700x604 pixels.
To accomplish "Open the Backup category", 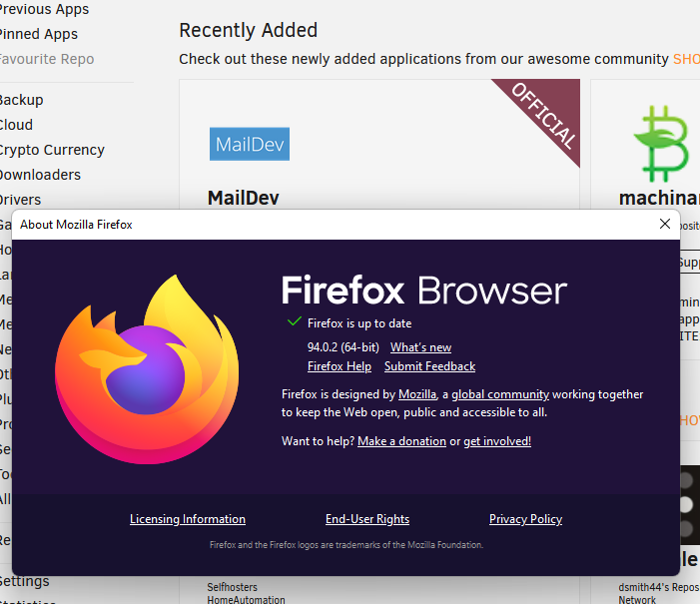I will point(21,100).
